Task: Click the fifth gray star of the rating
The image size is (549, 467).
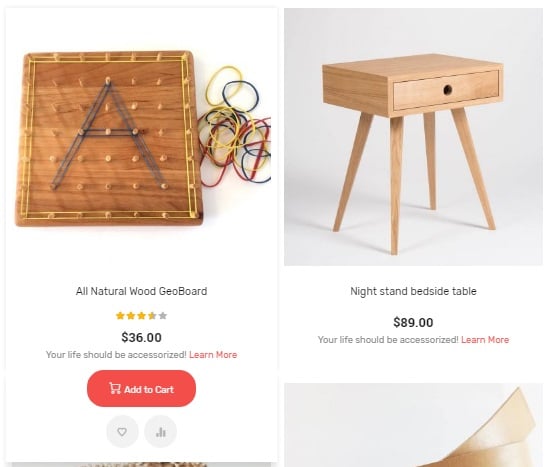Action: pos(163,316)
